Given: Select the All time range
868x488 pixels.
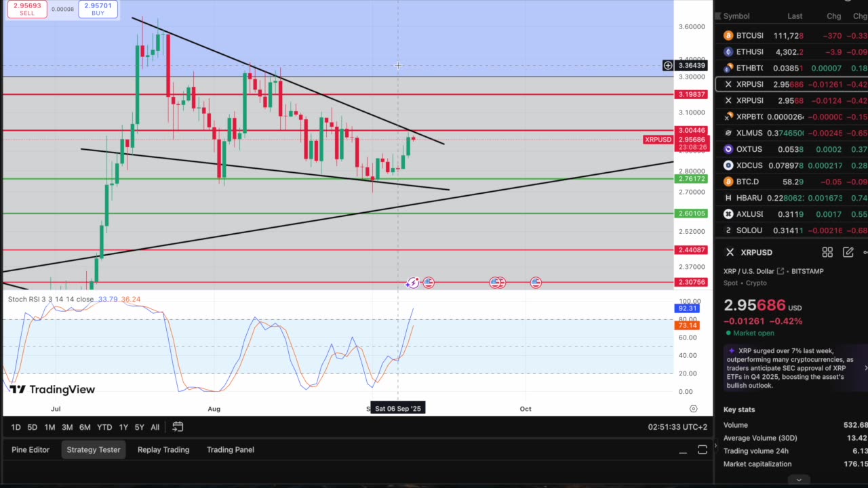Looking at the screenshot, I should click(155, 427).
